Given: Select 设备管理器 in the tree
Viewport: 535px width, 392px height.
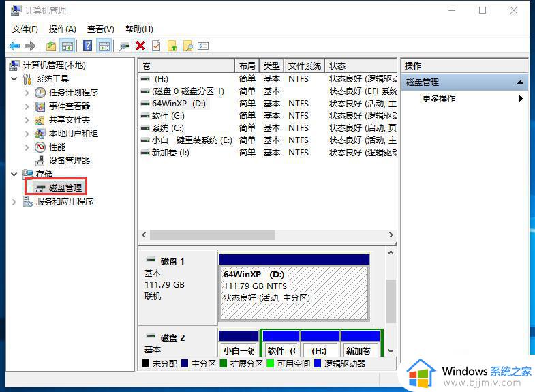Looking at the screenshot, I should [x=70, y=161].
